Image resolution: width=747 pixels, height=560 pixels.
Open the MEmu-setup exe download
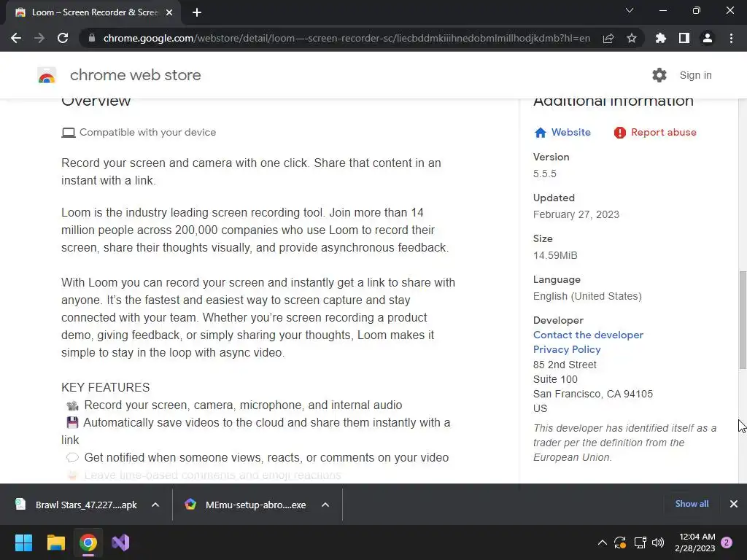[x=246, y=505]
